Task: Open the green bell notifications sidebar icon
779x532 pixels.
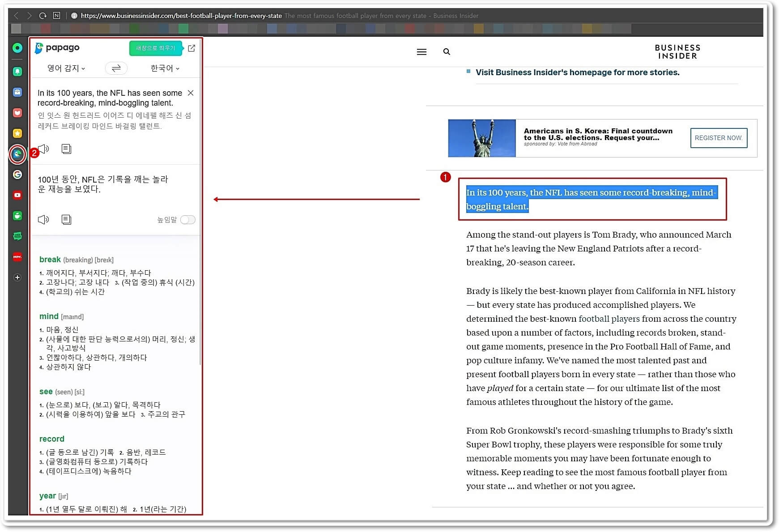Action: 17,72
